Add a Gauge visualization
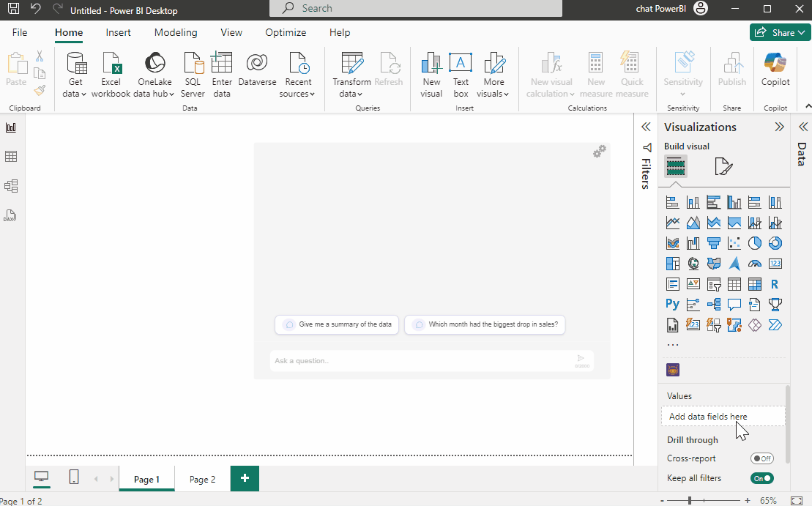 (754, 264)
